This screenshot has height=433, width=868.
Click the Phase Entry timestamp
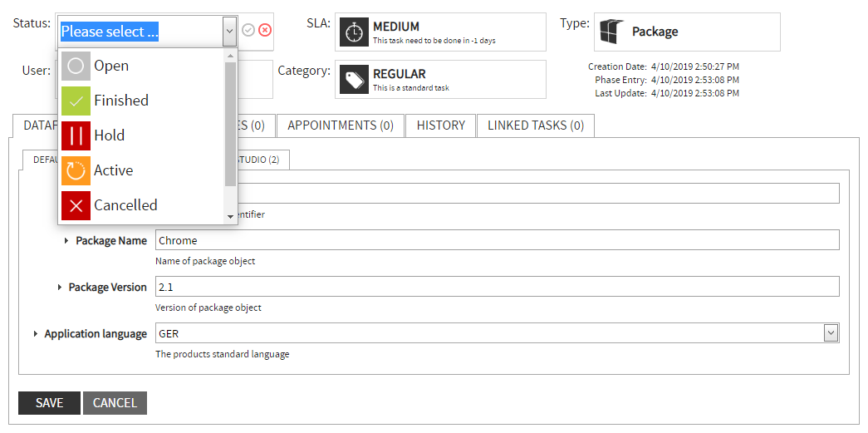[x=694, y=80]
